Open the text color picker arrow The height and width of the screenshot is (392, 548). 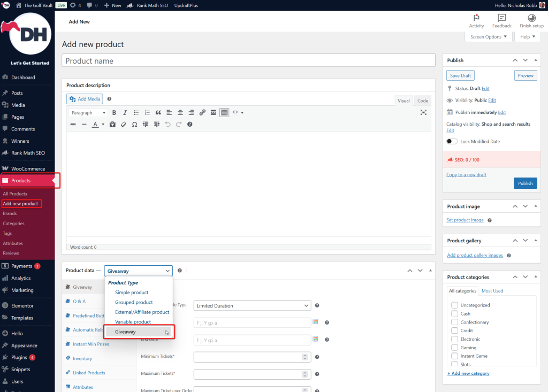pos(103,125)
